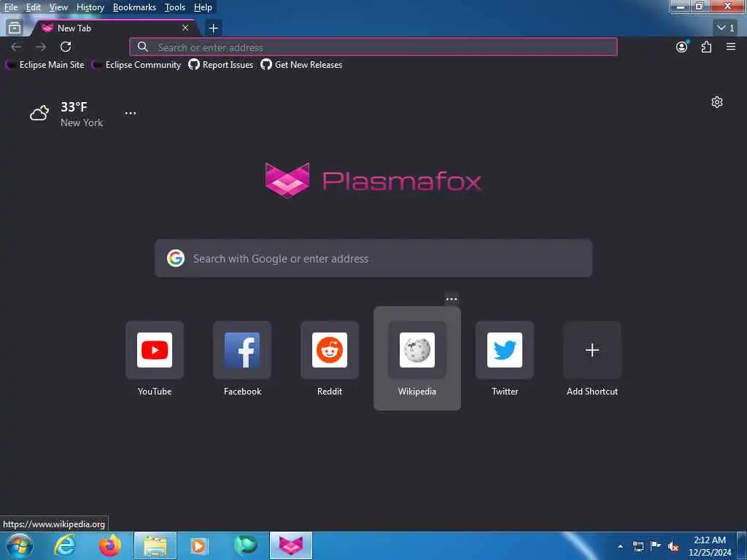This screenshot has width=747, height=560.
Task: Select Plasmafox taskbar button
Action: pyautogui.click(x=291, y=545)
